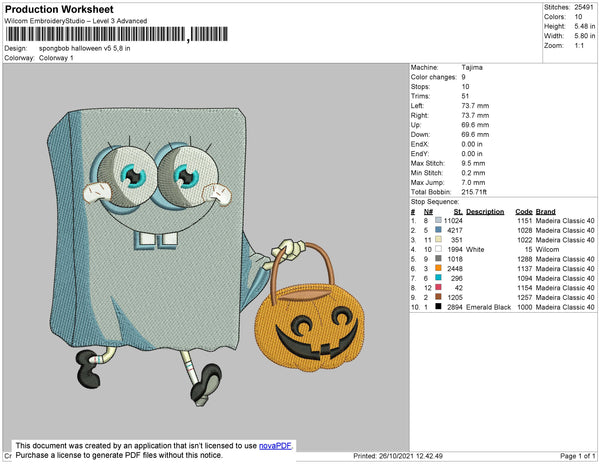Viewport: 600px width, 464px height.
Task: Select color swatch in stop 1 row
Action: click(438, 220)
